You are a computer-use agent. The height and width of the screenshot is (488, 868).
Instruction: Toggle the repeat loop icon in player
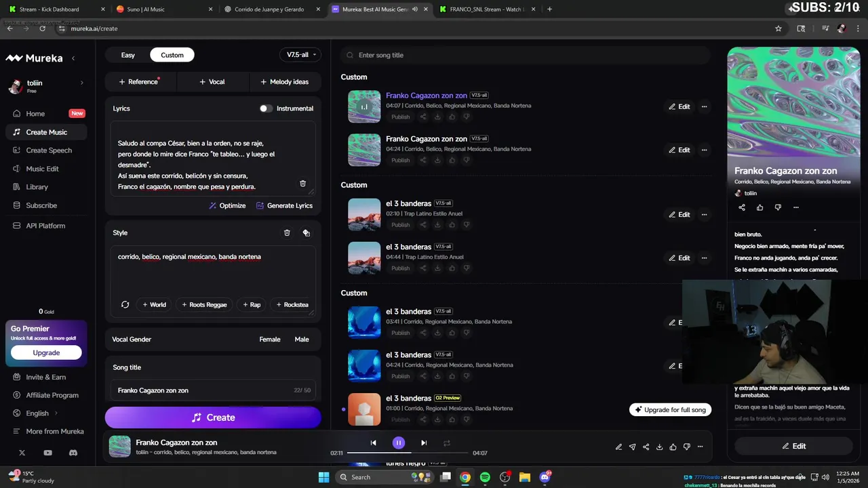point(446,443)
